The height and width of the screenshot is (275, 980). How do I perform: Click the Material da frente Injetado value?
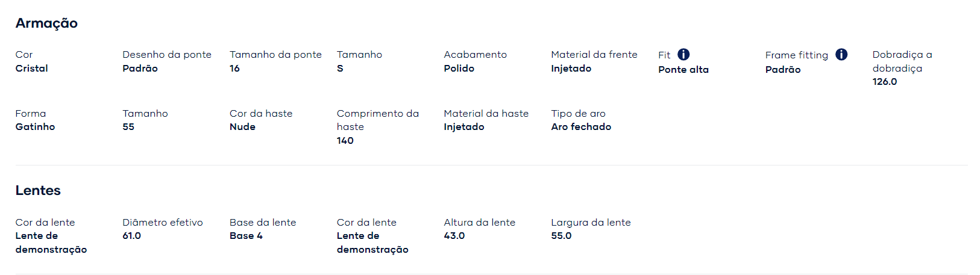571,69
